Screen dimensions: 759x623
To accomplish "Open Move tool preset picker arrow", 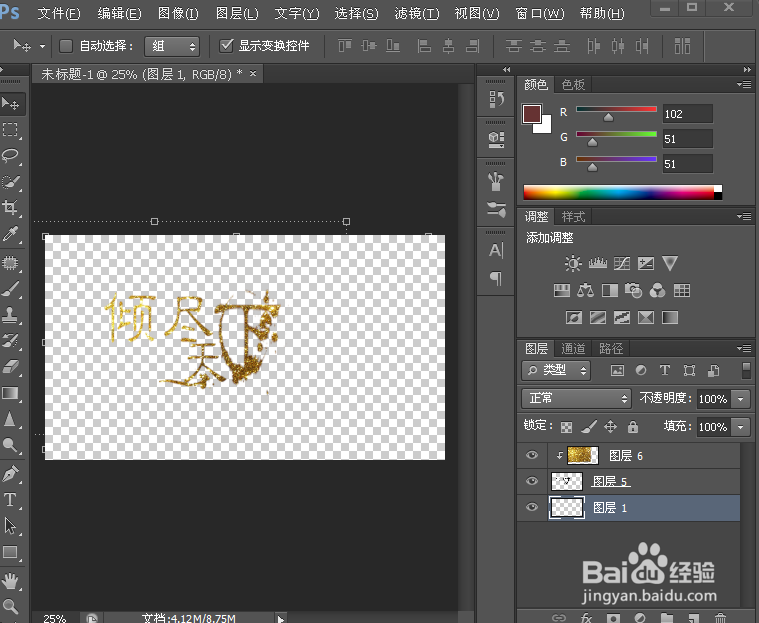I will click(x=43, y=46).
